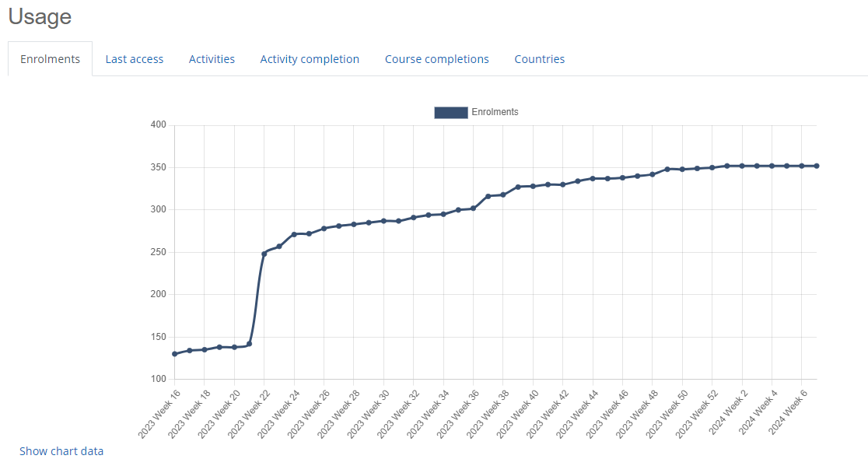Click the data point at 2023 Week 22

(264, 254)
